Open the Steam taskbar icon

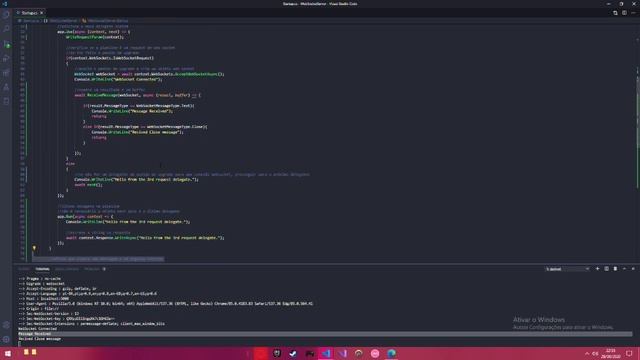[x=293, y=353]
